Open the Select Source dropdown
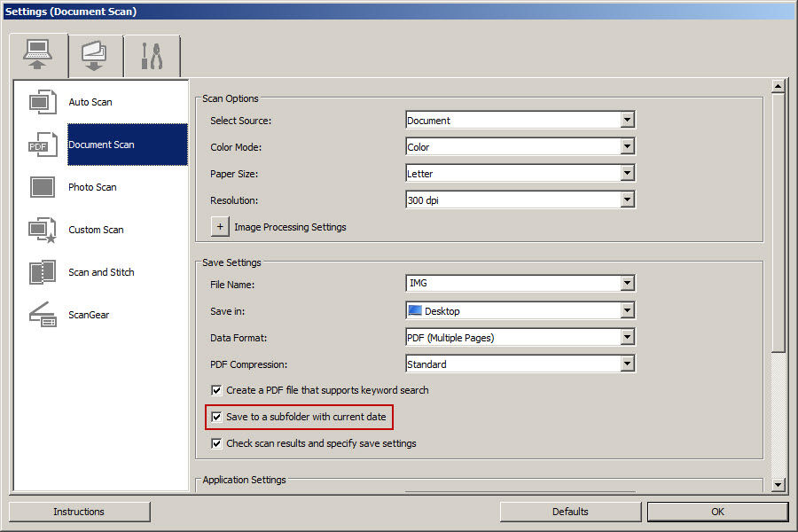This screenshot has height=532, width=798. tap(629, 120)
